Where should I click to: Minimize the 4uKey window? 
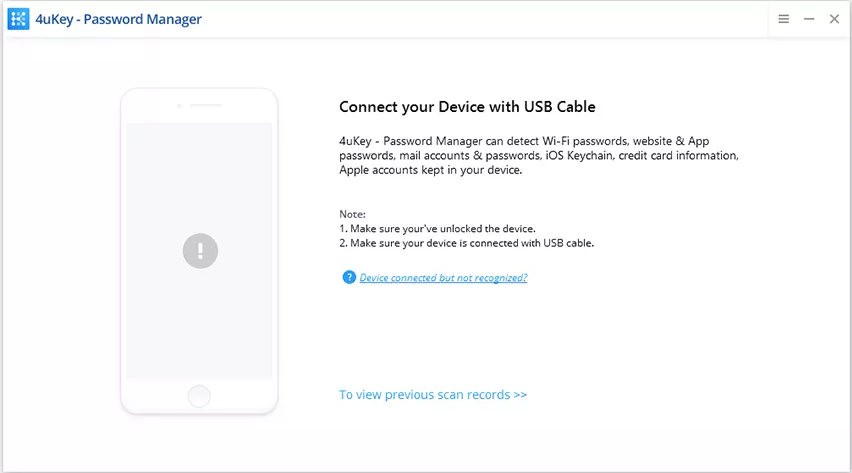(x=809, y=19)
